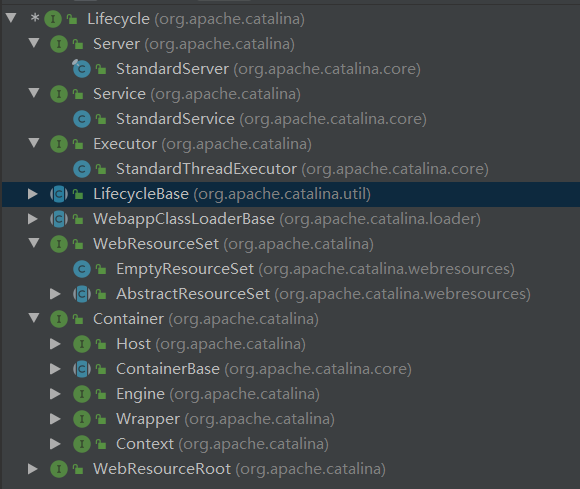Click the interface icon next to Lifecycle
This screenshot has width=580, height=489.
click(x=53, y=19)
